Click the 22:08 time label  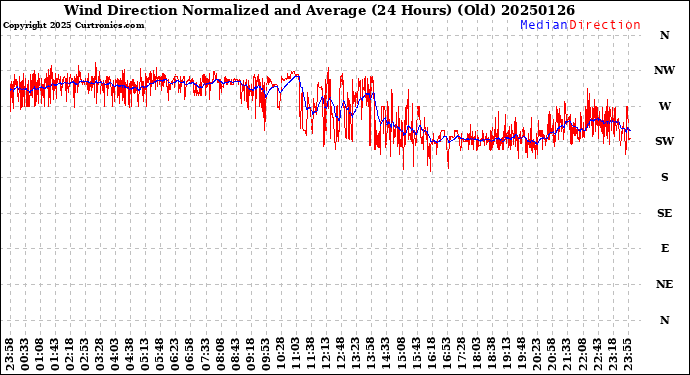pos(582,355)
